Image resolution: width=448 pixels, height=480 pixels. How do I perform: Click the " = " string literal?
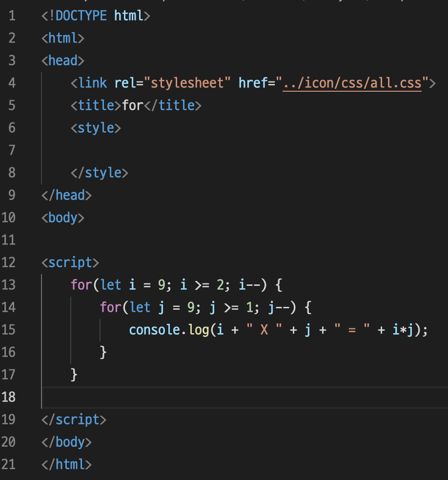click(352, 330)
